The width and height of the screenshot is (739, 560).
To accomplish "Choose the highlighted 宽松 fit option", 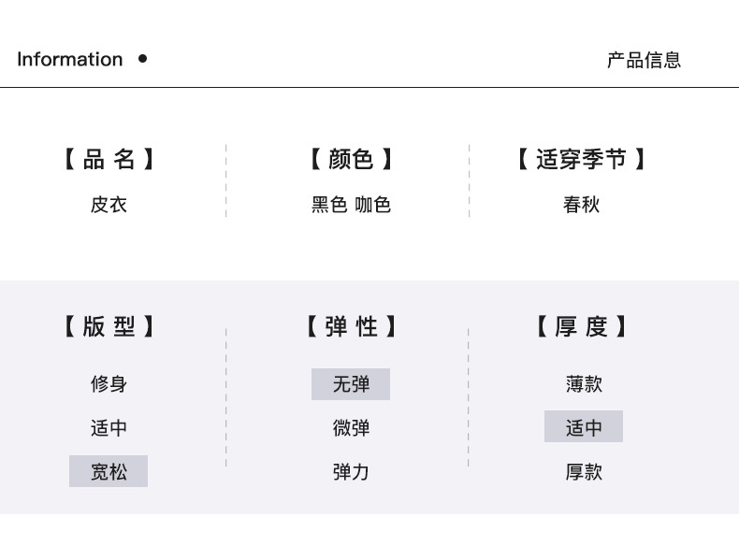I will pos(109,471).
